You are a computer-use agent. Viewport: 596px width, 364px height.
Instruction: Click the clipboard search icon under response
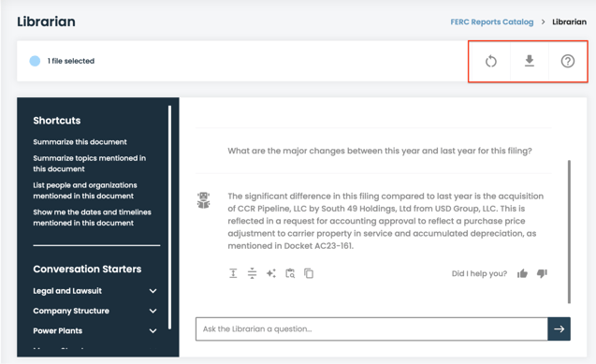[290, 273]
